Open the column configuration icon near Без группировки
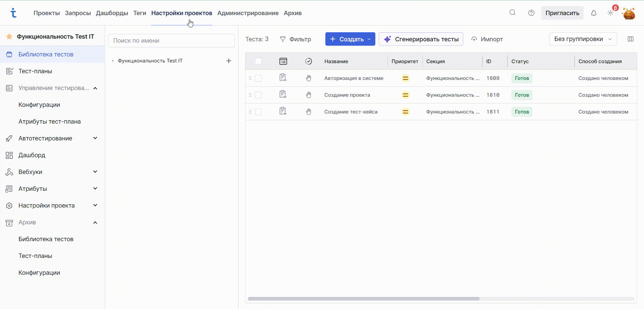The width and height of the screenshot is (644, 309). [631, 39]
